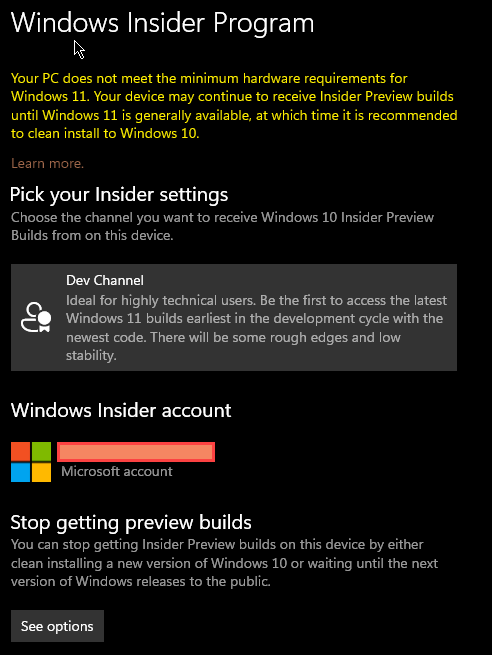Click the Learn more link

click(47, 163)
